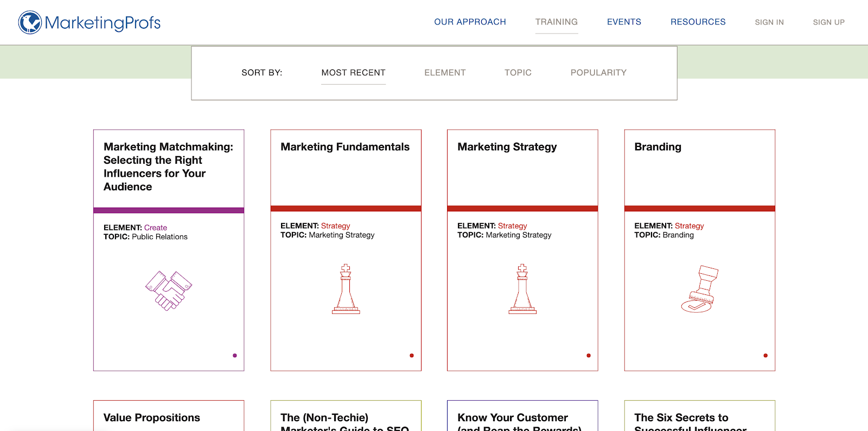Open the Marketing Strategy course title
The image size is (868, 431).
tap(507, 147)
